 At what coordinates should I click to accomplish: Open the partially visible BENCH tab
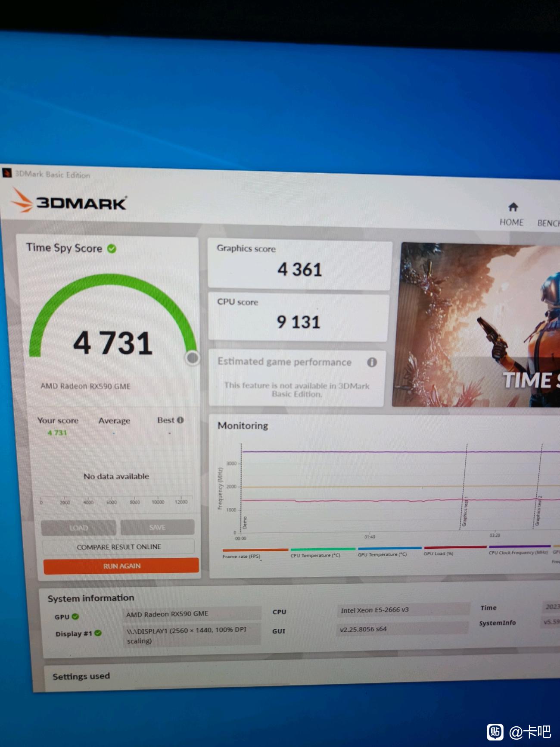point(548,223)
